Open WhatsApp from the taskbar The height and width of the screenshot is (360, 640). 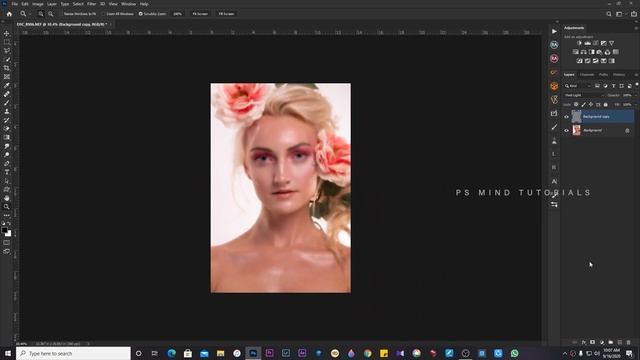click(514, 353)
